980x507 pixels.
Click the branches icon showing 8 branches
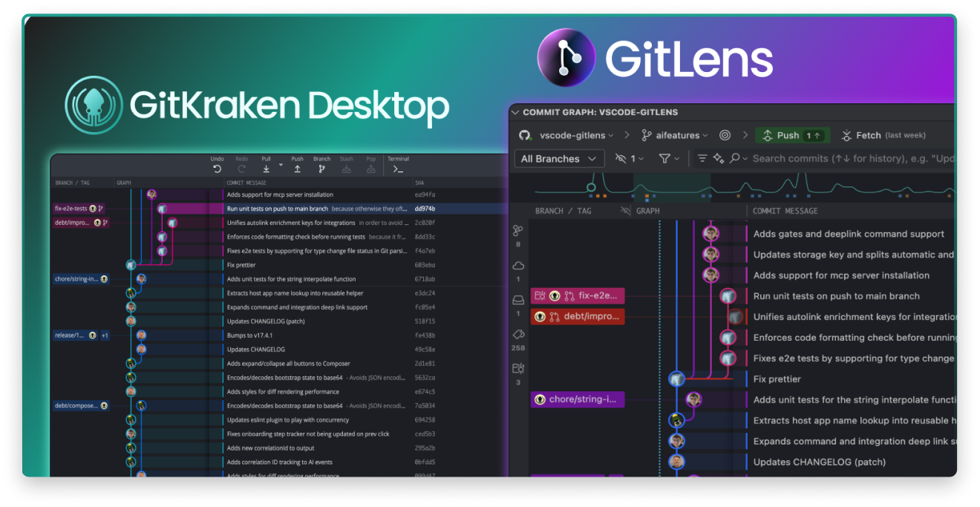click(x=518, y=232)
